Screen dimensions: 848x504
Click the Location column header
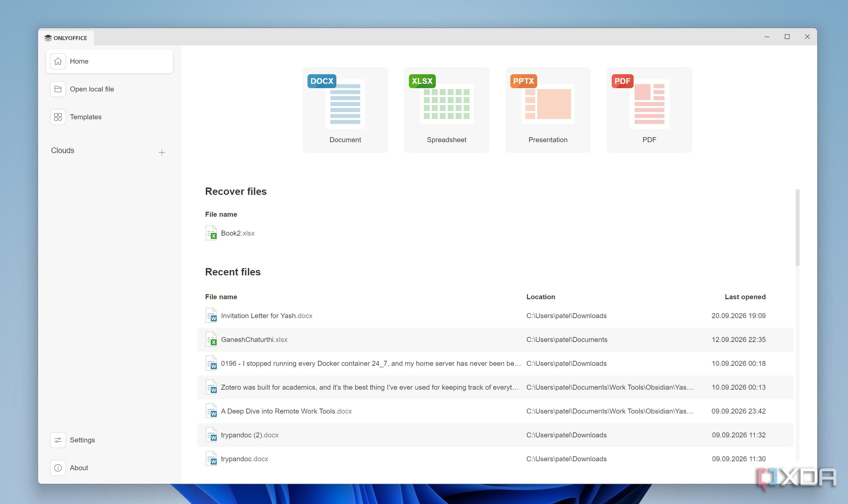pyautogui.click(x=541, y=297)
